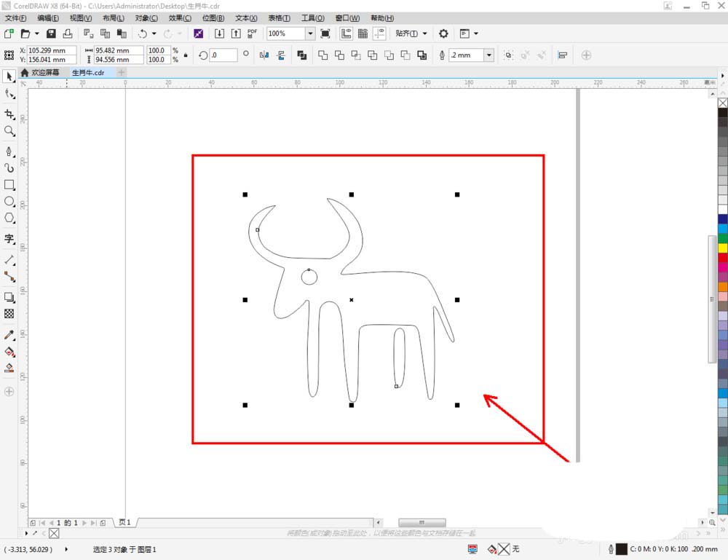Select the Transparency tool
This screenshot has width=728, height=560.
click(9, 314)
